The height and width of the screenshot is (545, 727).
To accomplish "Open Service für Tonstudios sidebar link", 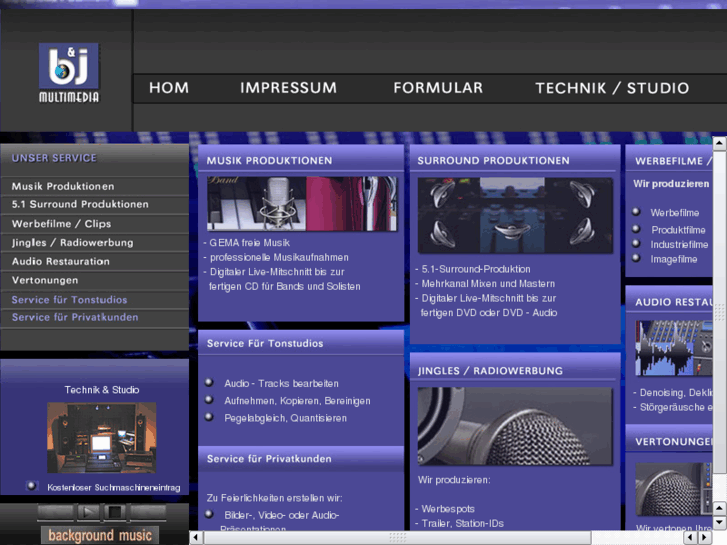I will click(x=69, y=299).
